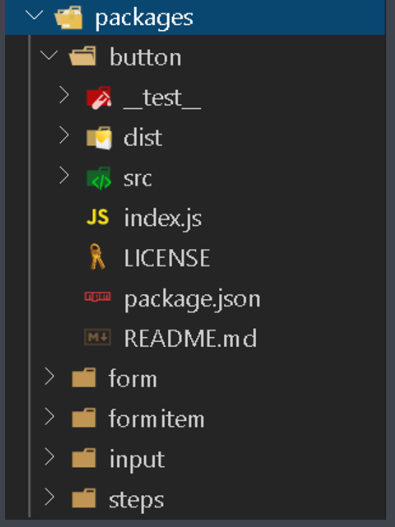Select the formitem folder label
395x527 pixels.
[x=156, y=419]
